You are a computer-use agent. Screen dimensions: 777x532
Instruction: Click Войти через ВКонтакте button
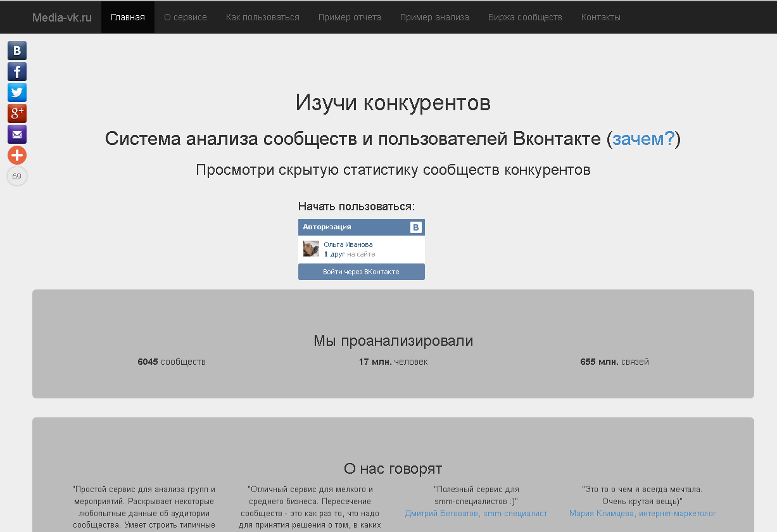coord(362,272)
